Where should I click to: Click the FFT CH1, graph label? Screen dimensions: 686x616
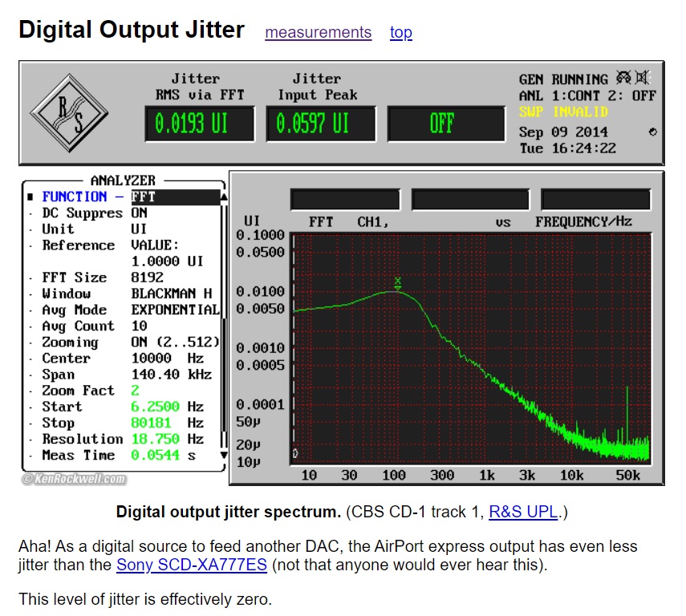pyautogui.click(x=349, y=222)
